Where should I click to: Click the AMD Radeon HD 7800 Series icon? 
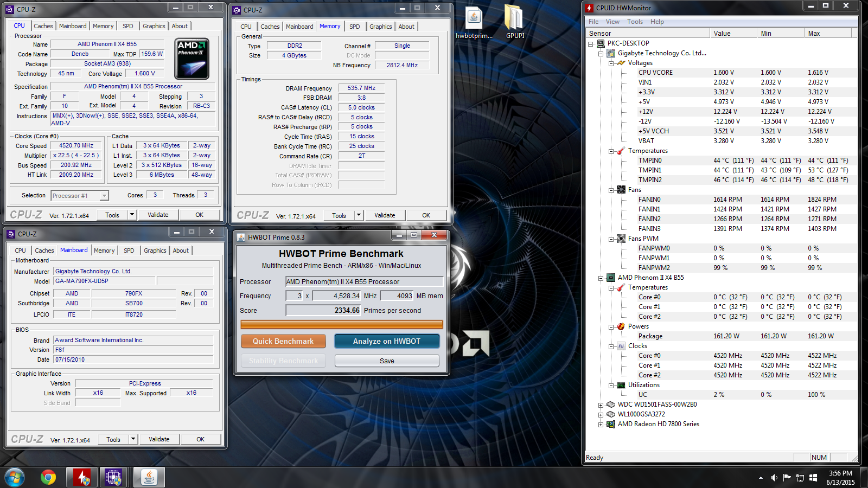(611, 424)
